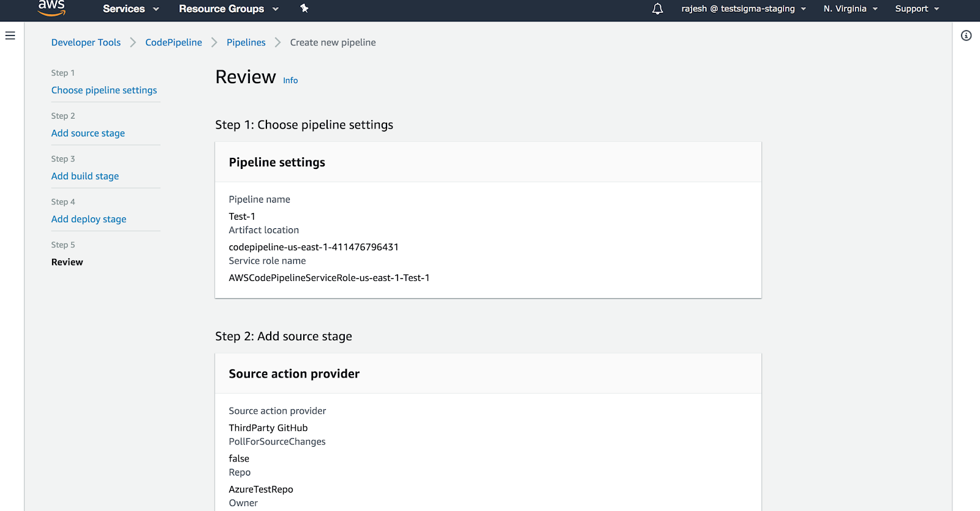Open the info panel circle icon
980x511 pixels.
tap(967, 35)
